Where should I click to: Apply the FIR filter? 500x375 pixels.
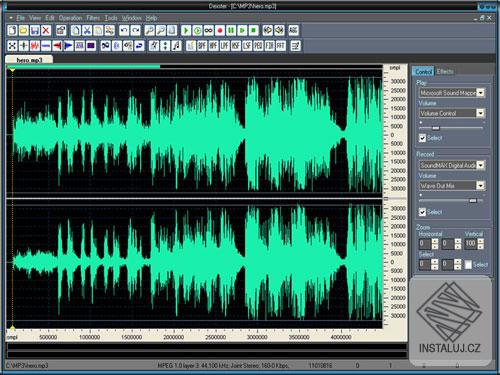tap(270, 45)
